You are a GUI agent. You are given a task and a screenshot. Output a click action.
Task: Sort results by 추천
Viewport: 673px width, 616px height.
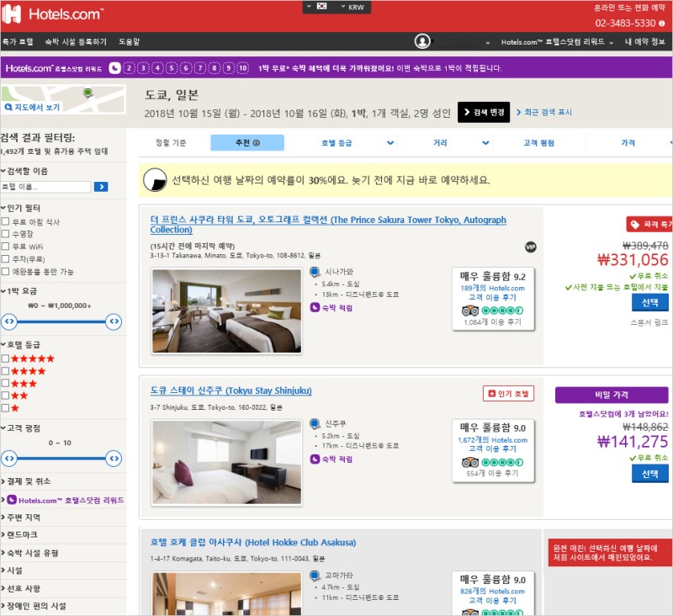click(247, 142)
